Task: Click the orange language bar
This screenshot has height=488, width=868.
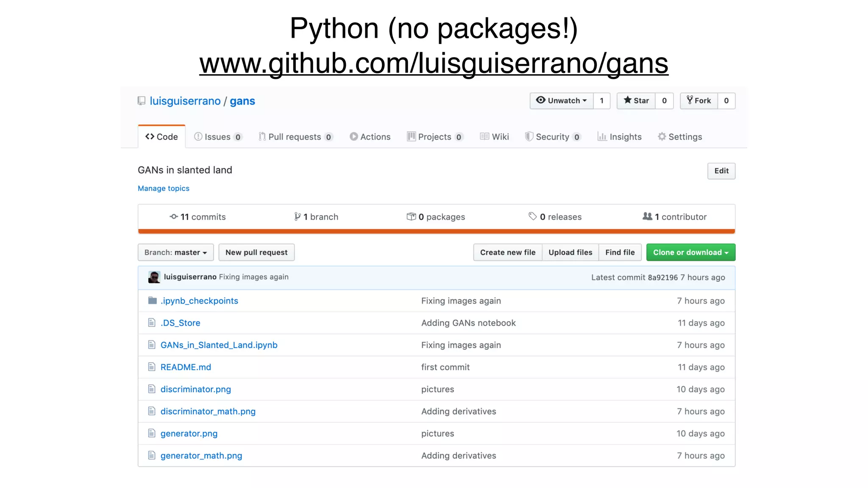Action: tap(437, 231)
